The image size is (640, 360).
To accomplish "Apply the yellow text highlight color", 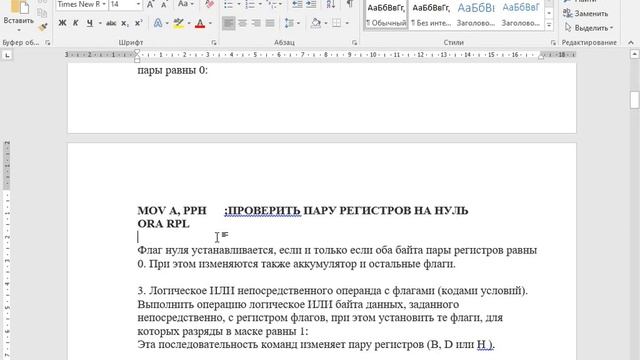I will click(x=178, y=23).
